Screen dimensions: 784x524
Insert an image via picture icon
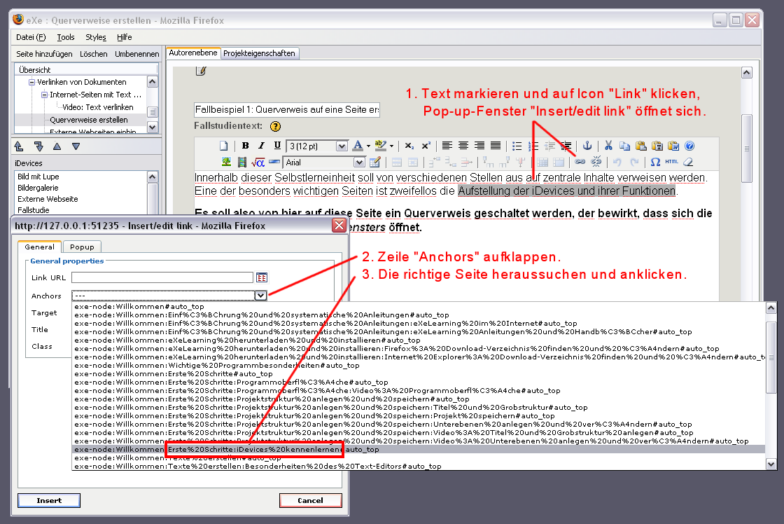[x=226, y=162]
